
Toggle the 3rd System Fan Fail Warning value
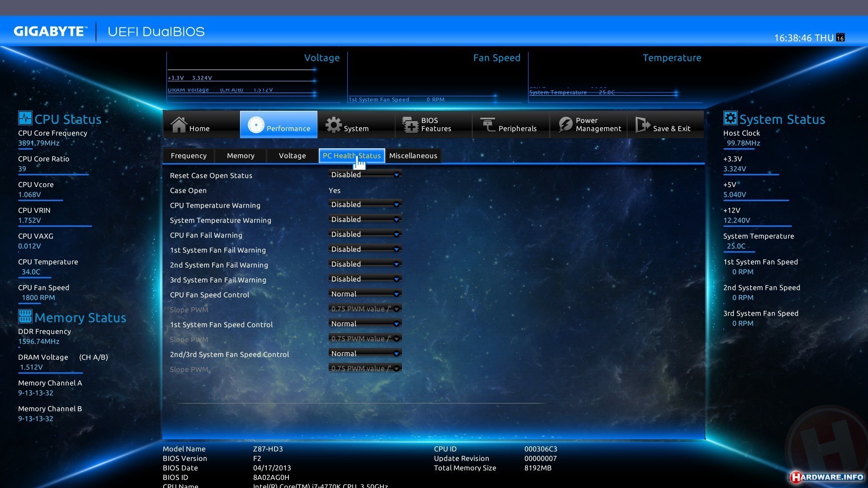(365, 279)
